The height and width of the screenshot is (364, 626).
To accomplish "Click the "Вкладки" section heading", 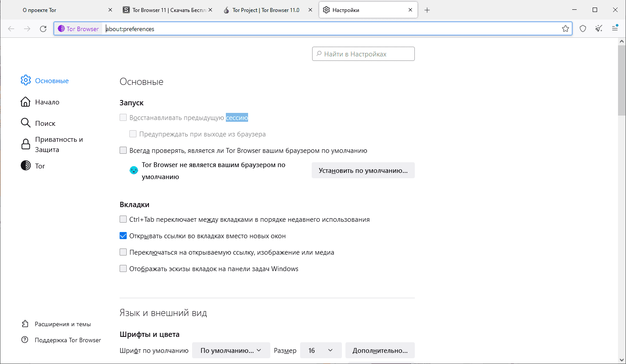I will 134,204.
